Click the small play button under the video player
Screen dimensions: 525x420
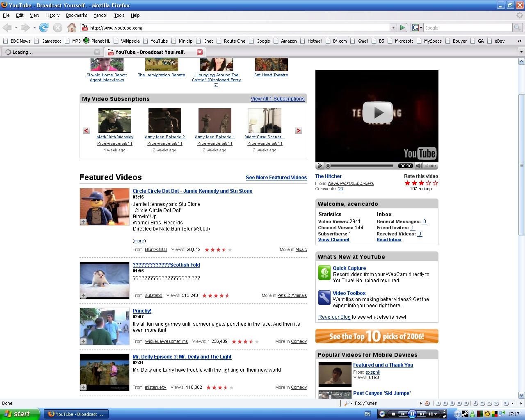click(x=320, y=166)
